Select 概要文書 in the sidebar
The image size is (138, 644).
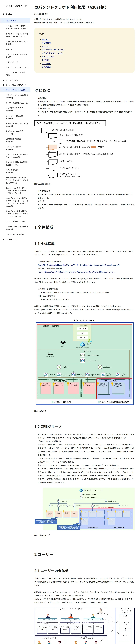point(9,49)
